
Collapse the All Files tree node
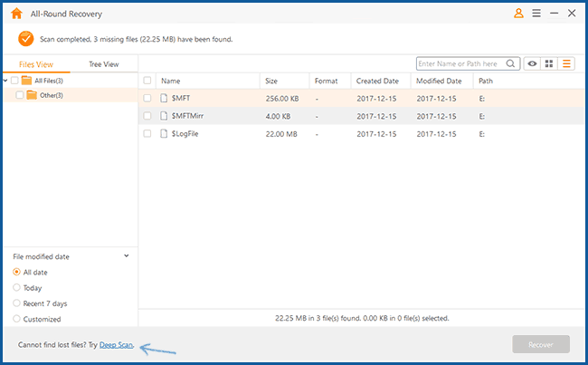pos(5,81)
